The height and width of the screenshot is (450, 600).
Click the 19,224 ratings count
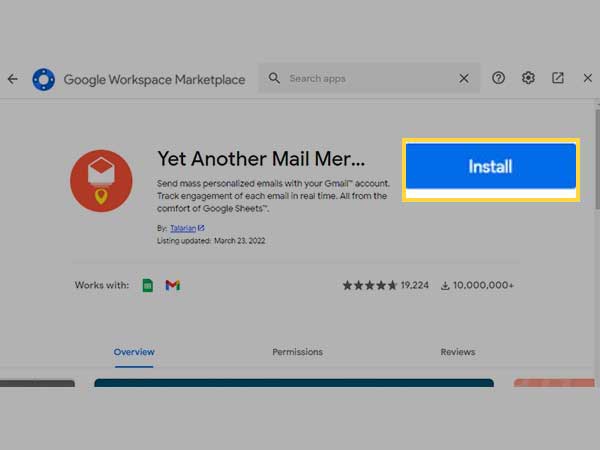pyautogui.click(x=414, y=285)
